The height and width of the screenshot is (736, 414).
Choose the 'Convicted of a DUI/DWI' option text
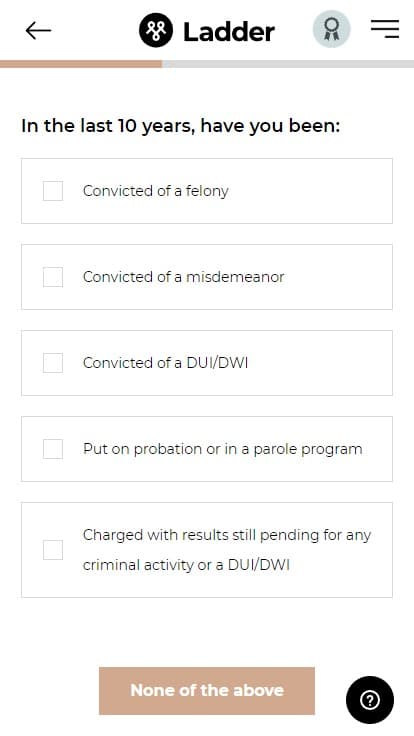click(165, 363)
